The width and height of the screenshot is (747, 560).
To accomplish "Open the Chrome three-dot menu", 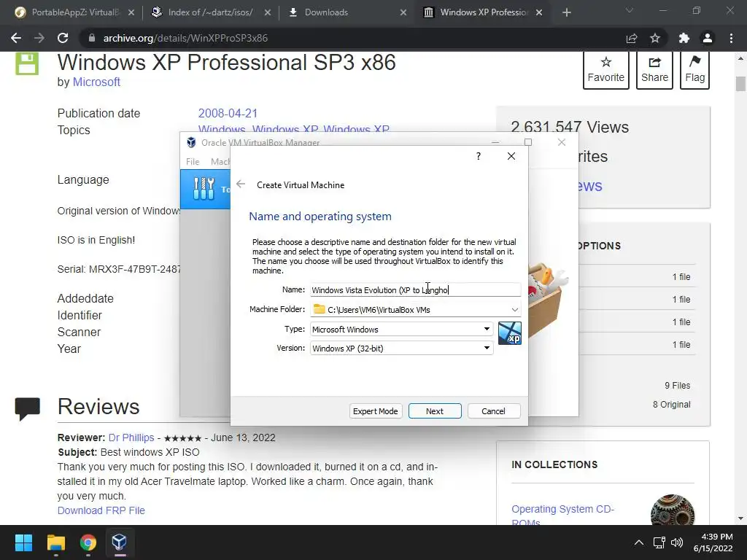I will [x=731, y=38].
